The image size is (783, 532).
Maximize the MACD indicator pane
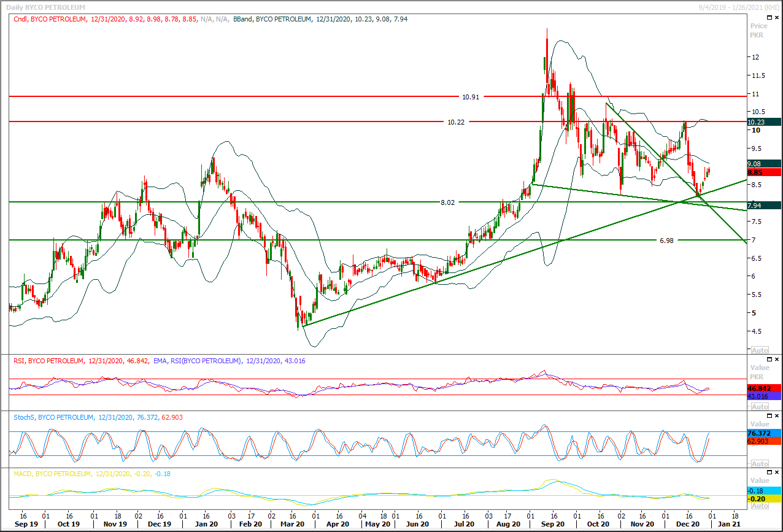click(x=769, y=474)
